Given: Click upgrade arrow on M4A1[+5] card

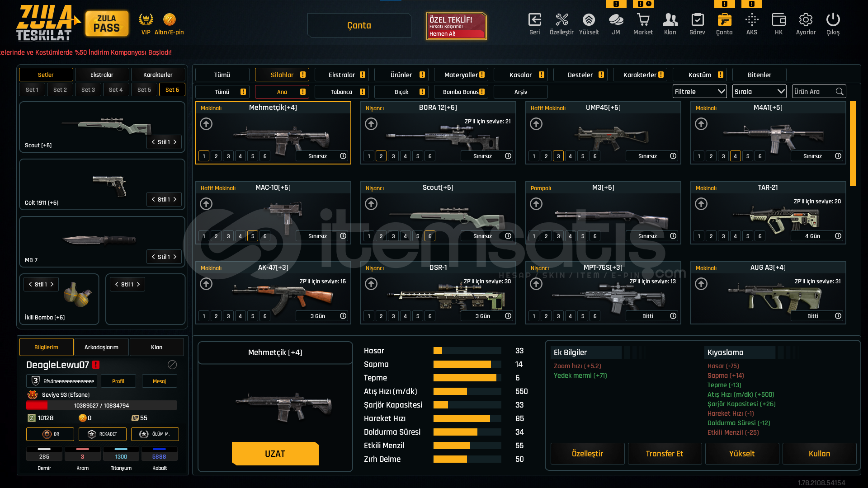Looking at the screenshot, I should click(x=701, y=124).
